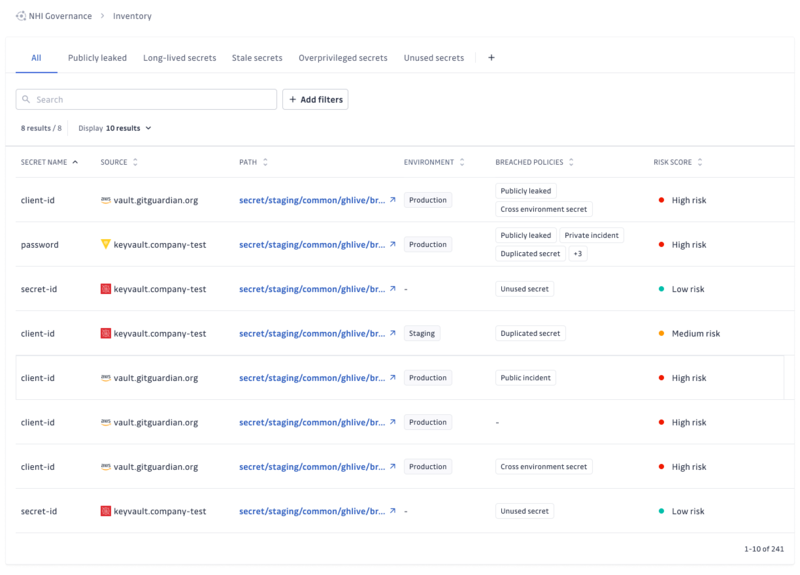Expand the +3 policies badge in password row
The image size is (800, 575).
tap(578, 254)
